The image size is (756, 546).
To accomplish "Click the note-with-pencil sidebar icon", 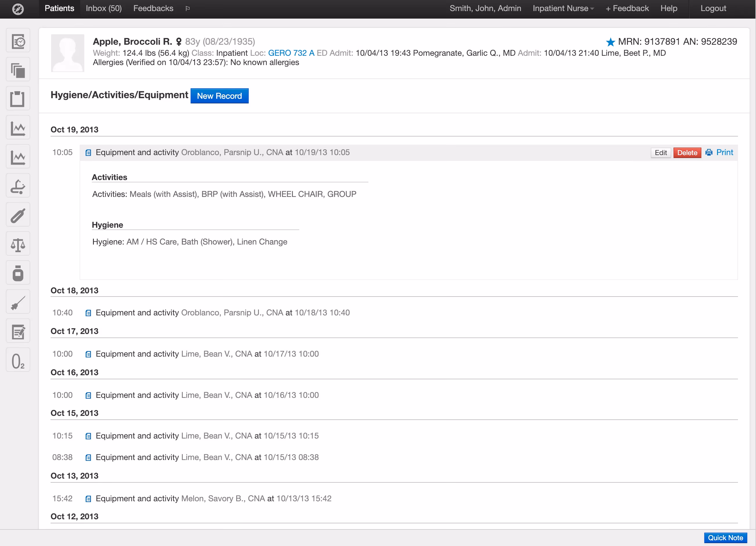I will tap(18, 331).
